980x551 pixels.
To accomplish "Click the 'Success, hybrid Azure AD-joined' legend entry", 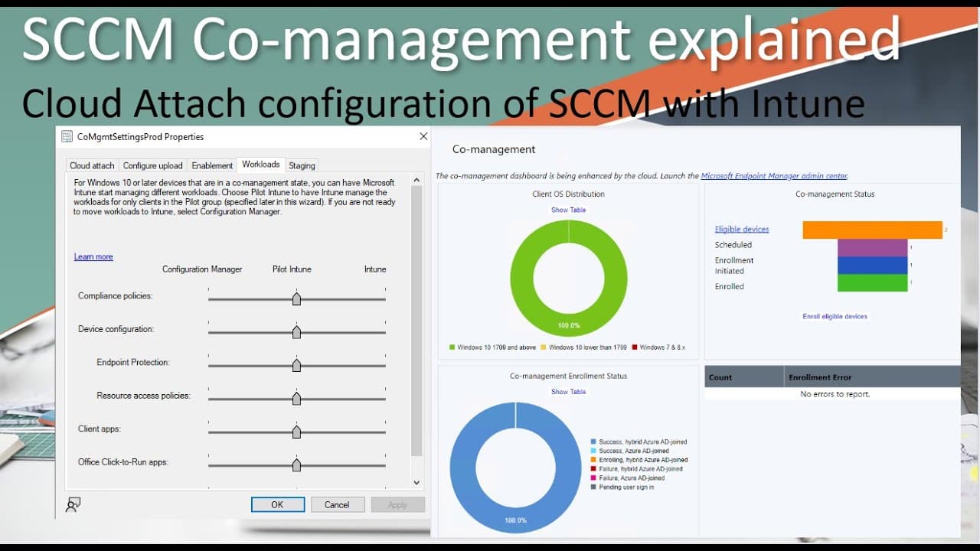I will click(x=639, y=442).
